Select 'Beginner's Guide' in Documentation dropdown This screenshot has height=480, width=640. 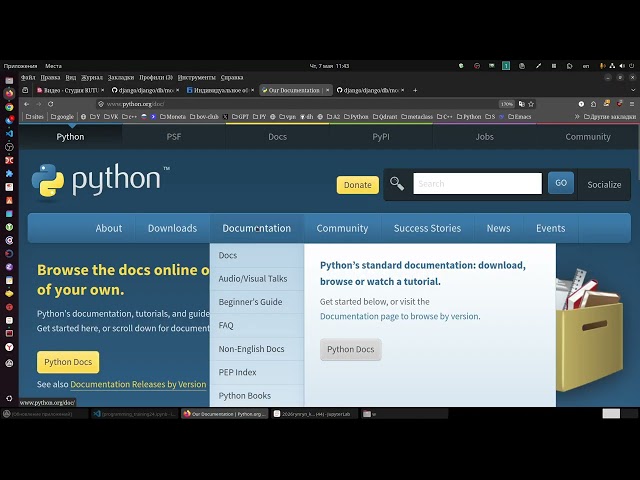[x=257, y=302]
